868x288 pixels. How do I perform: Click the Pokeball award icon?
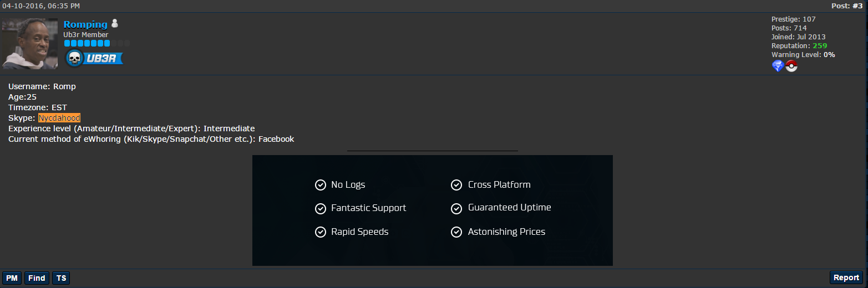pyautogui.click(x=791, y=66)
